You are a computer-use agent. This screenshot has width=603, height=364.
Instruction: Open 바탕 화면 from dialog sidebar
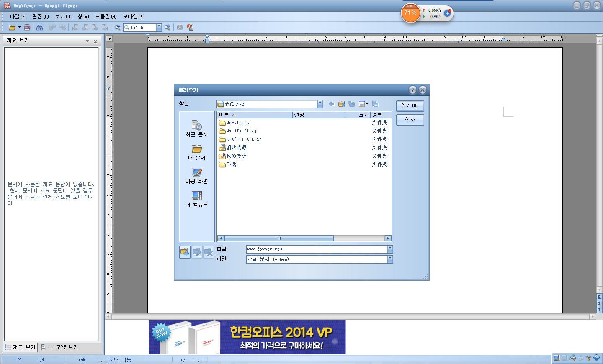coord(196,177)
